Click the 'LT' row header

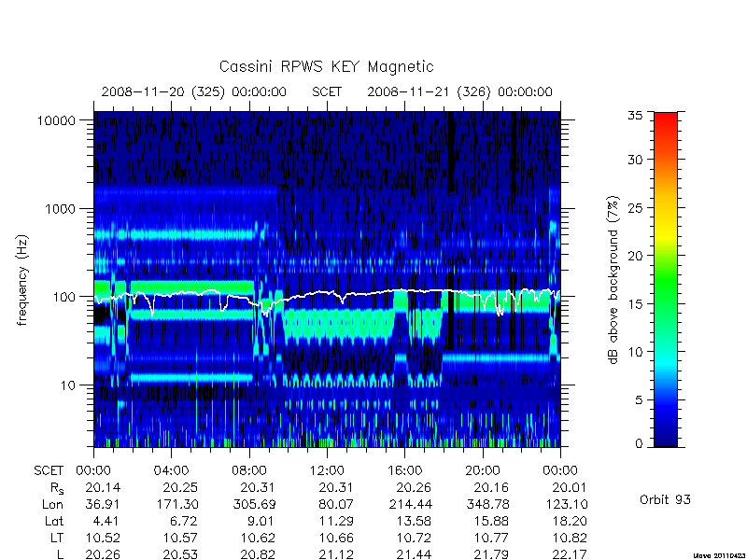[57, 538]
